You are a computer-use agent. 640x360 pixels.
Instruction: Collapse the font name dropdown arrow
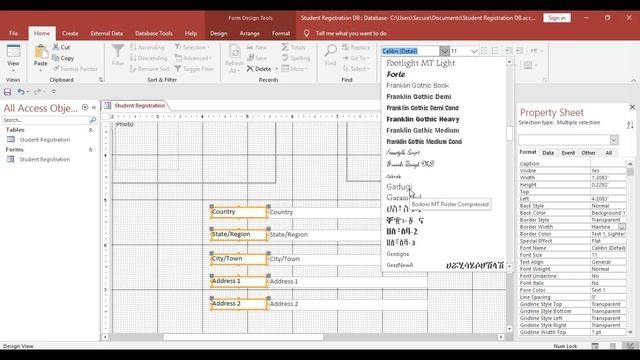(444, 51)
